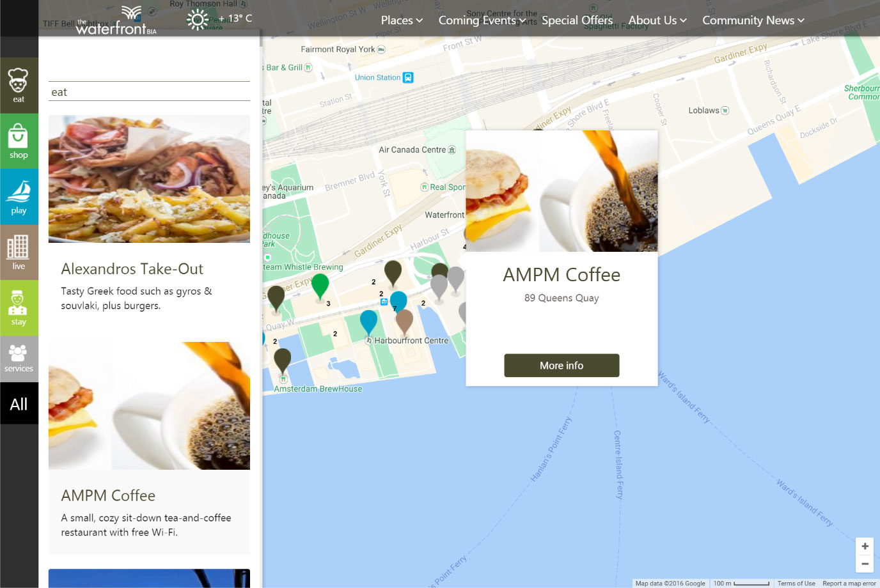Report a map error
The image size is (880, 588).
[849, 584]
